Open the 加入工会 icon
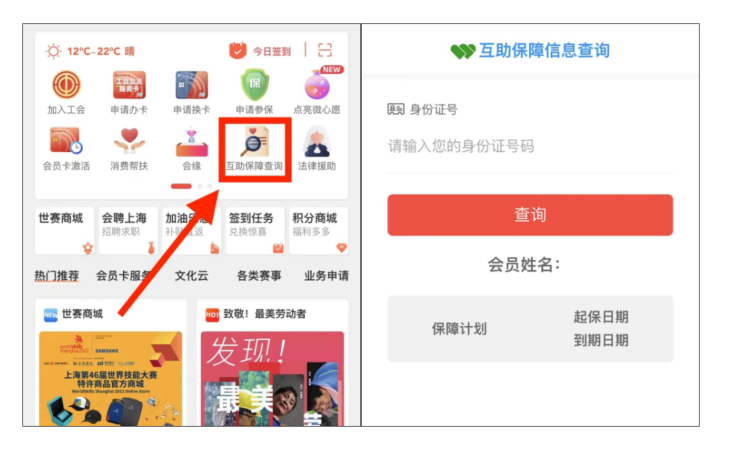The width and height of the screenshot is (730, 449). coord(66,85)
